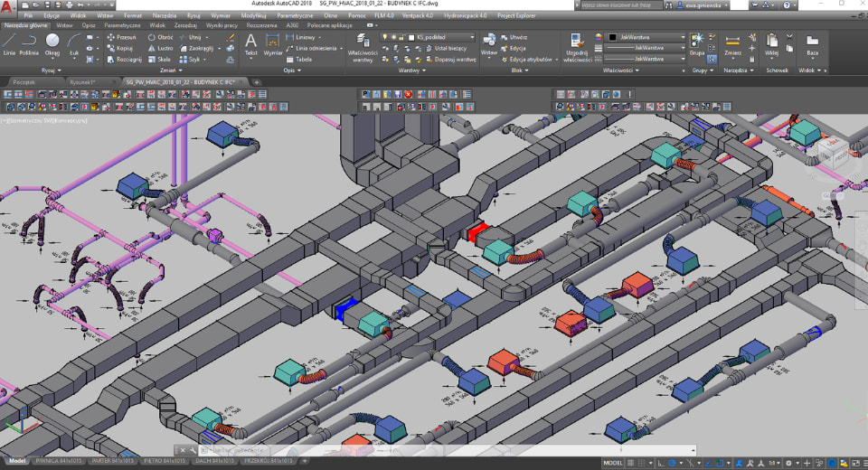This screenshot has height=470, width=868.
Task: Toggle the grid display in status bar
Action: coord(632,461)
